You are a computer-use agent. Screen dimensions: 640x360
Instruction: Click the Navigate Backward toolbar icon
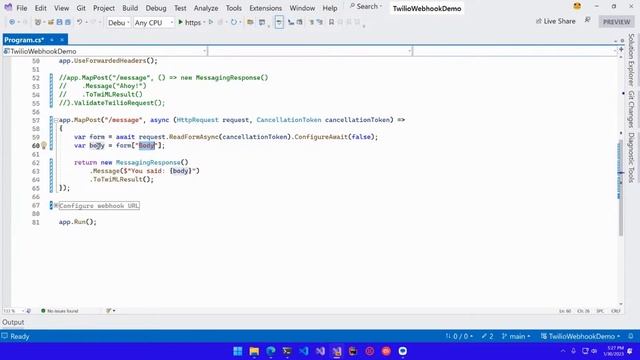coord(12,22)
